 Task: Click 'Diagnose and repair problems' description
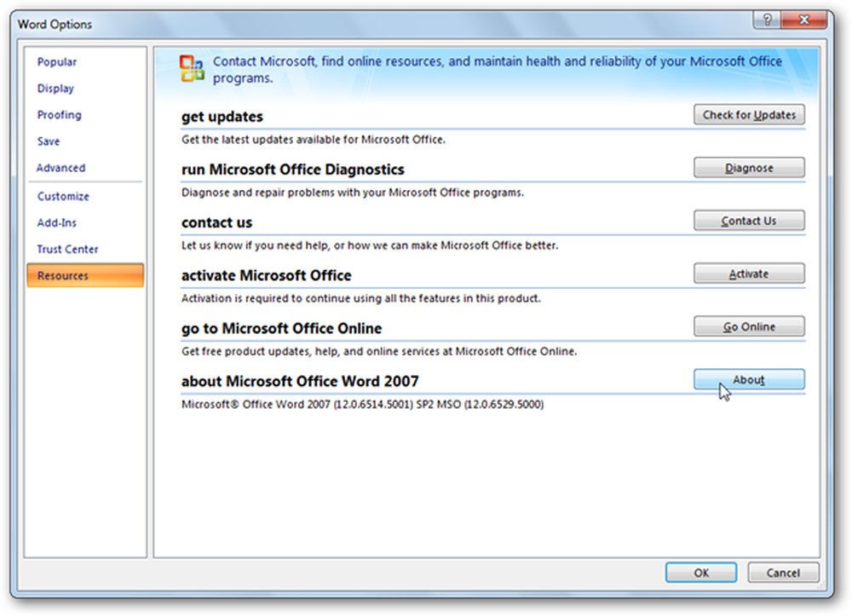click(x=353, y=193)
